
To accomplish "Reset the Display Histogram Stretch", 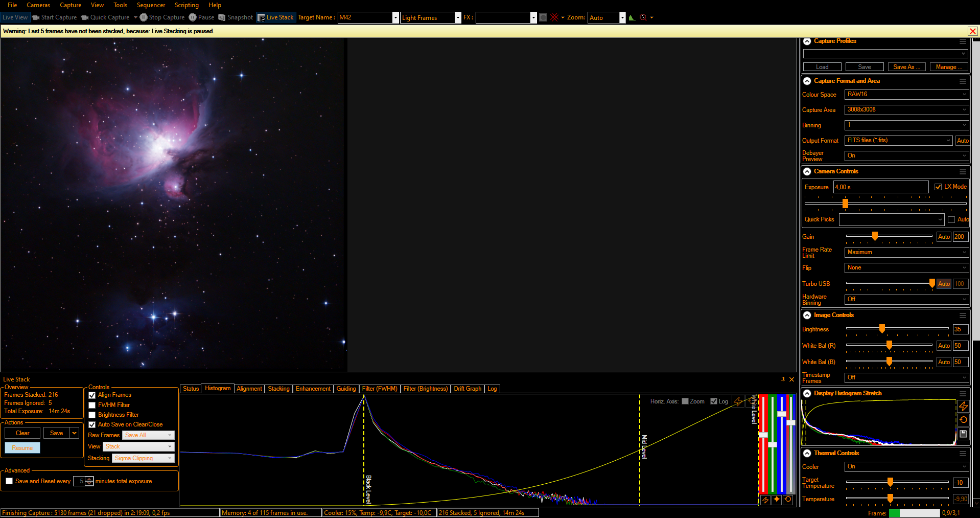I will pos(963,420).
